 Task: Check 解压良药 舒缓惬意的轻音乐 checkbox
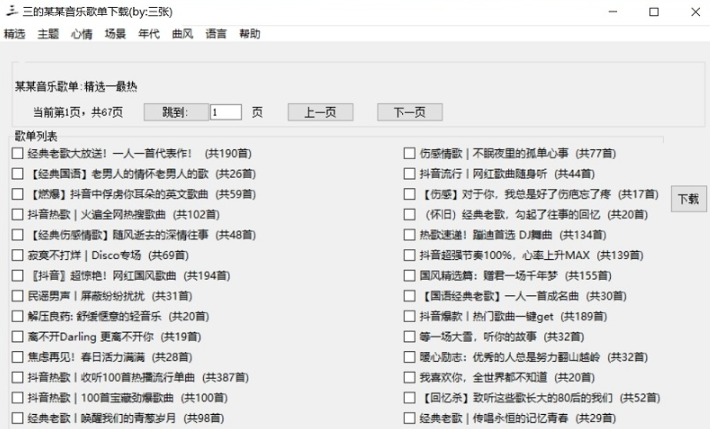click(x=18, y=316)
